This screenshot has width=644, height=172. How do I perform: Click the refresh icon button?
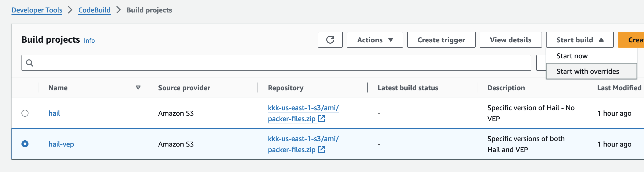(x=330, y=40)
